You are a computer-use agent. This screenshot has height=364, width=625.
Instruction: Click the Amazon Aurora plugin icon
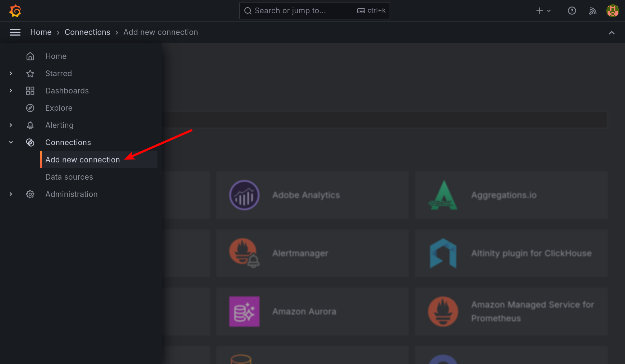coord(244,312)
